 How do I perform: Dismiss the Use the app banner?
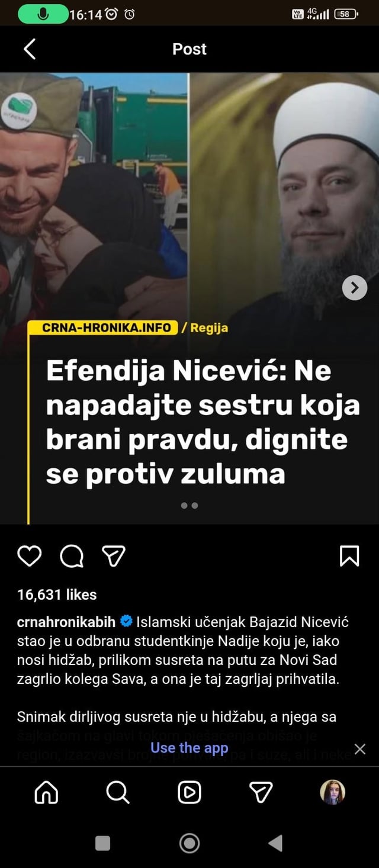pos(359,749)
